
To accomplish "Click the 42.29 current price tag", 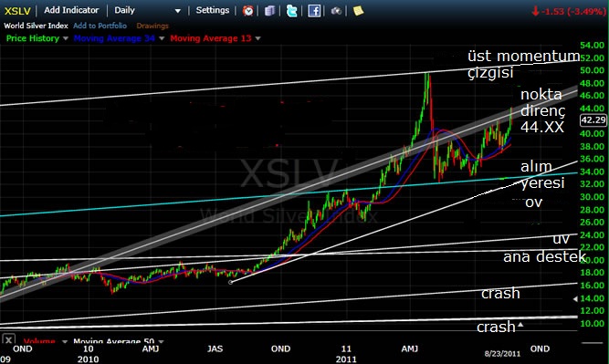I will [593, 120].
